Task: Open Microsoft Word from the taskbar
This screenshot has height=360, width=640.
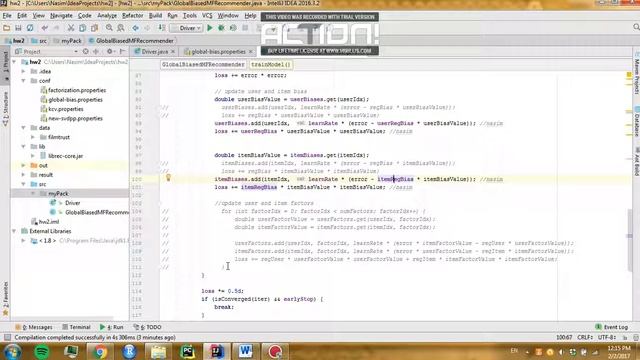Action: [245, 351]
